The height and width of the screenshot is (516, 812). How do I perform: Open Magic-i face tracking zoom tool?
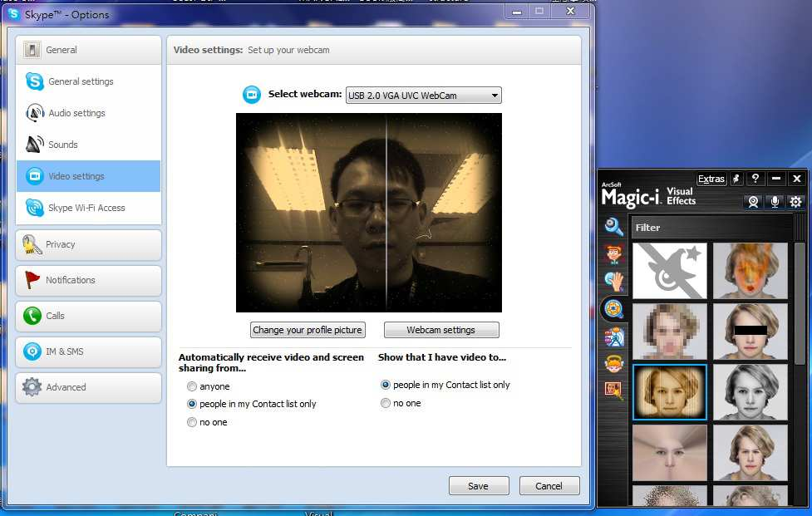coord(614,227)
